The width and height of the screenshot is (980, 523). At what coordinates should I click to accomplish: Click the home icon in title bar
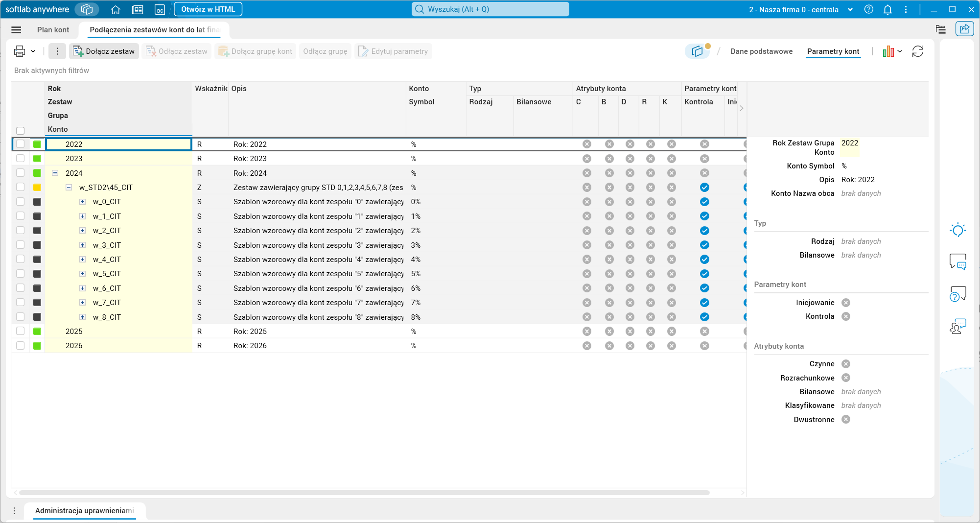116,9
